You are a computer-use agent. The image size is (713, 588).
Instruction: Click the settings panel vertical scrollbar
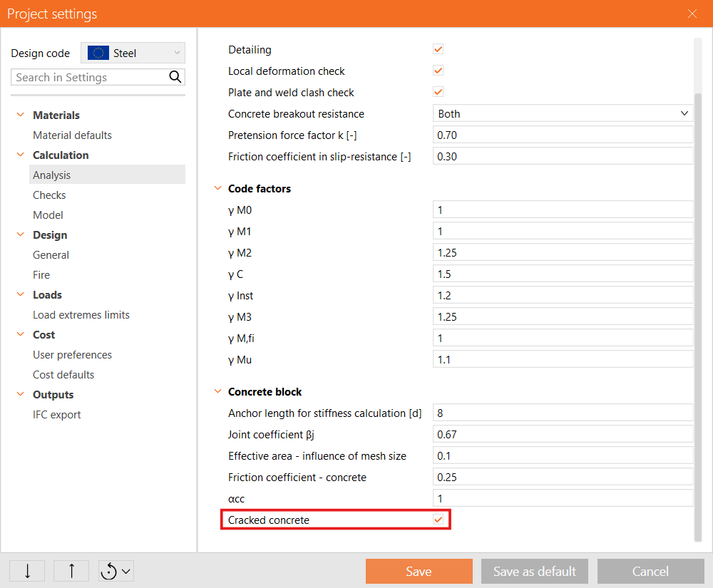pos(697,285)
